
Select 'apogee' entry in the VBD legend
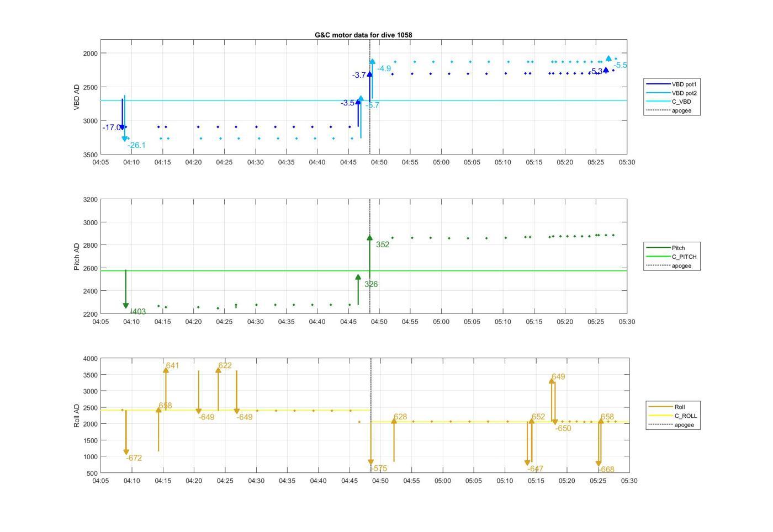[669, 110]
